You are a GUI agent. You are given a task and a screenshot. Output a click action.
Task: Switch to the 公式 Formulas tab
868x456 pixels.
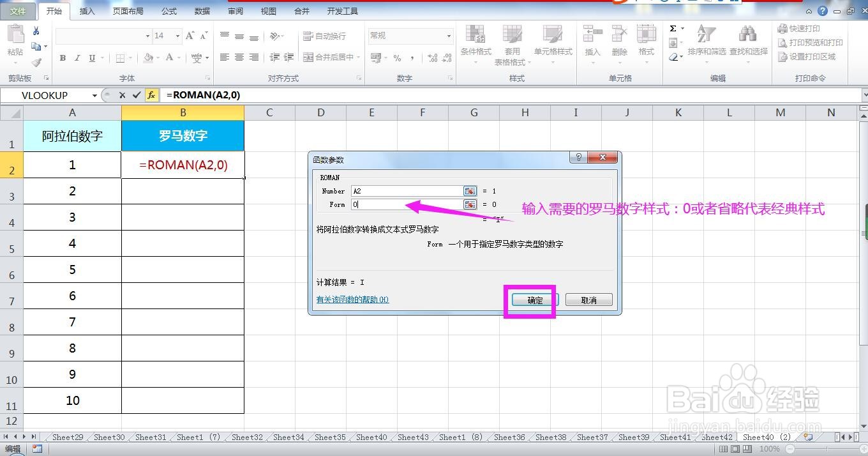pyautogui.click(x=169, y=11)
